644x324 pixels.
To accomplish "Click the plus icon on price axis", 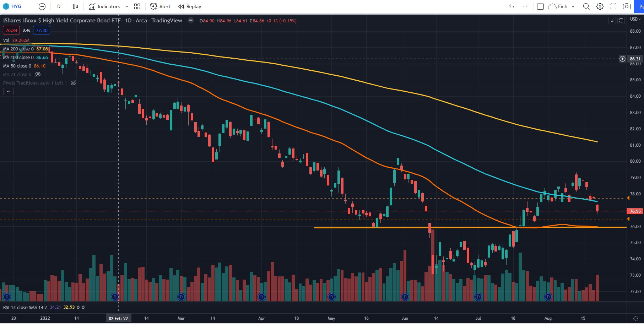I will pos(622,59).
